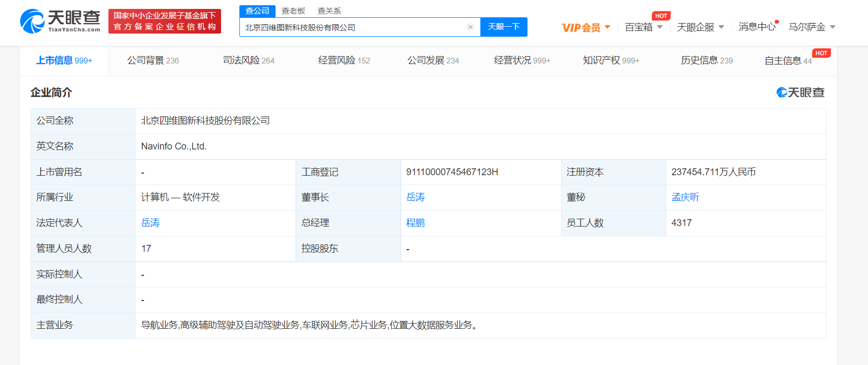Open the 上市信息 tab
Image resolution: width=868 pixels, height=365 pixels.
click(x=64, y=61)
